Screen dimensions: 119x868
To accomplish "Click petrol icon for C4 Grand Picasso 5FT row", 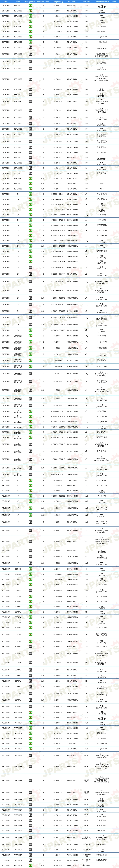I will pyautogui.click(x=30, y=342).
